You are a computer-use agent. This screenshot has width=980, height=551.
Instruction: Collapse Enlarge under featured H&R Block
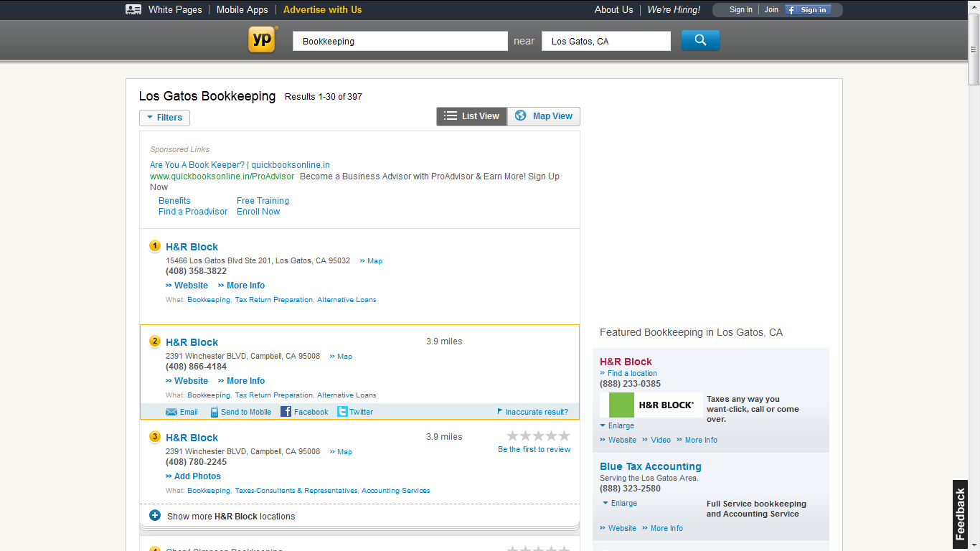pos(617,425)
